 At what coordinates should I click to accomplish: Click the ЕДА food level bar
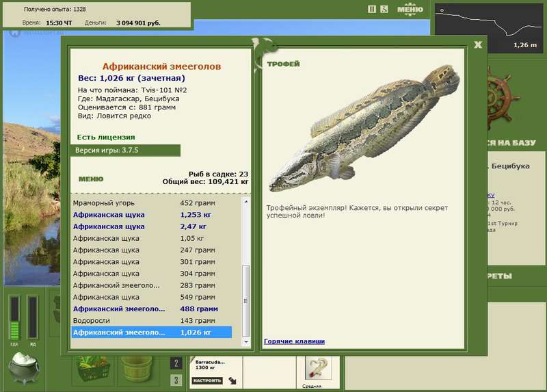(x=14, y=317)
